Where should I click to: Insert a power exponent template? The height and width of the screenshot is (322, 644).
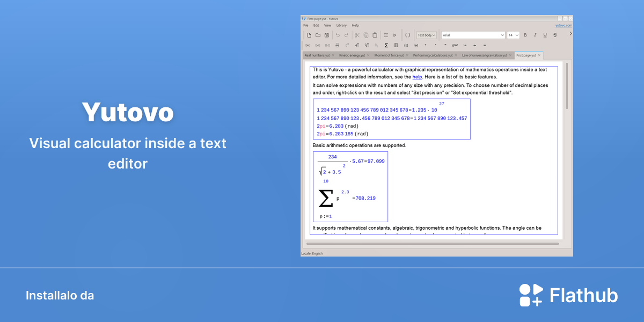(347, 45)
